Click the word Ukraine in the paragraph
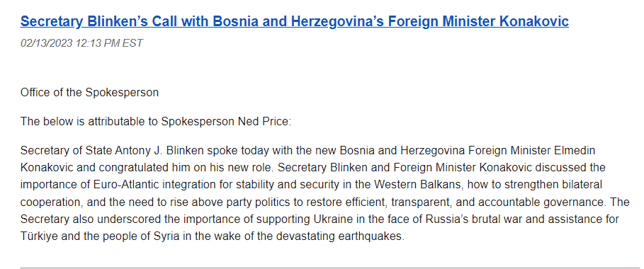 326,219
